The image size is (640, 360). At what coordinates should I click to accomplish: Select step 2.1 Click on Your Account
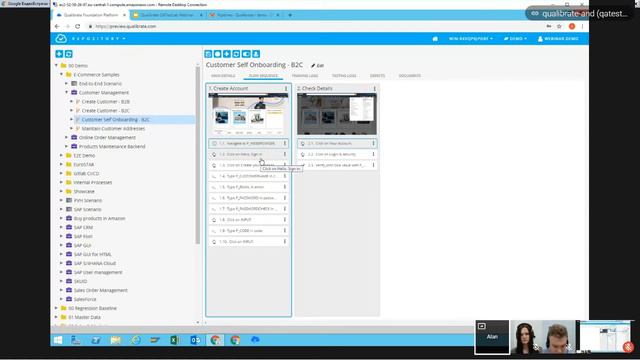337,143
